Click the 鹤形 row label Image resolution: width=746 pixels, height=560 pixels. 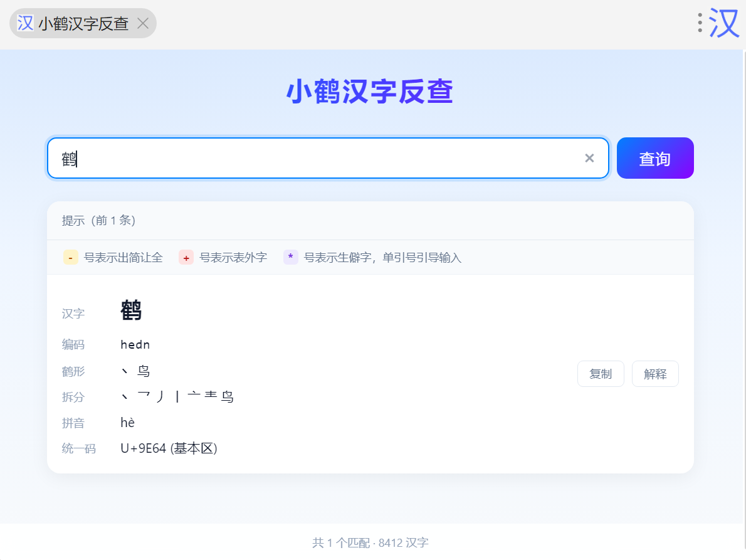(73, 371)
